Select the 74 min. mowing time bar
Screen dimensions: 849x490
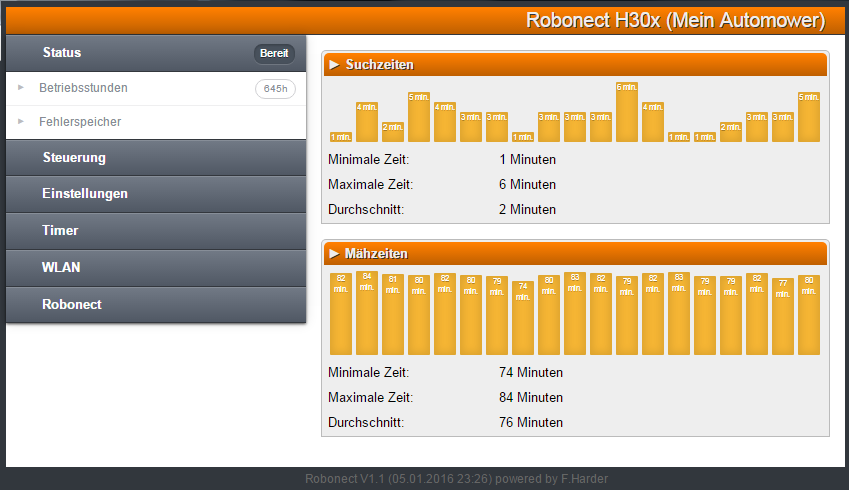523,318
